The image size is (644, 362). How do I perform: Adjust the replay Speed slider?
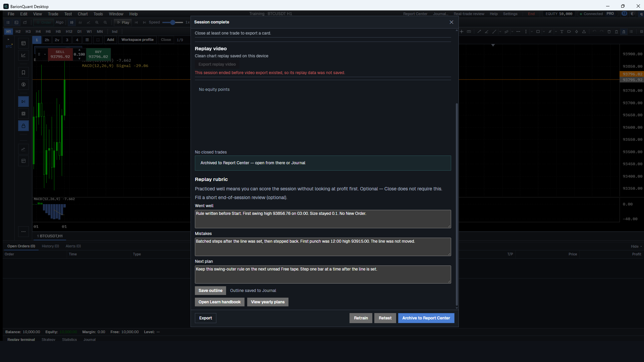coord(172,22)
